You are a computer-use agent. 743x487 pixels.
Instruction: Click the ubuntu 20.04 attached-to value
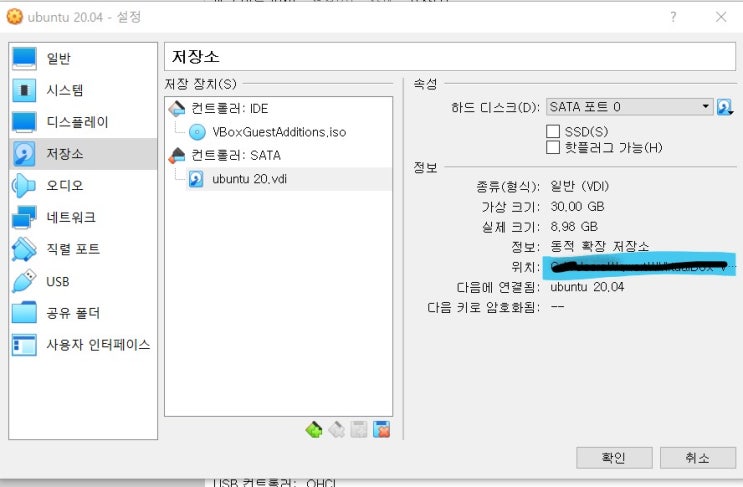pyautogui.click(x=587, y=287)
